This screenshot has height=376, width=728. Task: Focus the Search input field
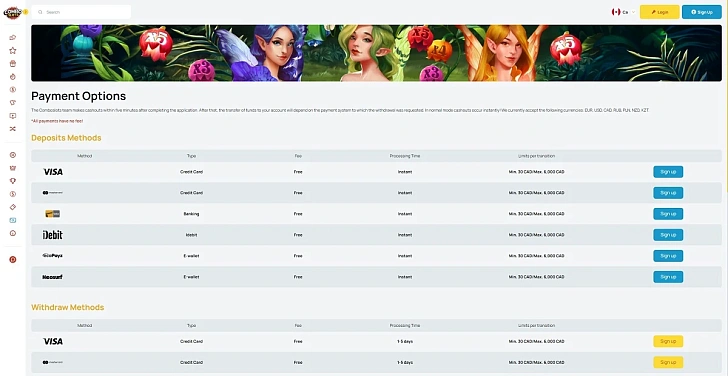pos(81,12)
